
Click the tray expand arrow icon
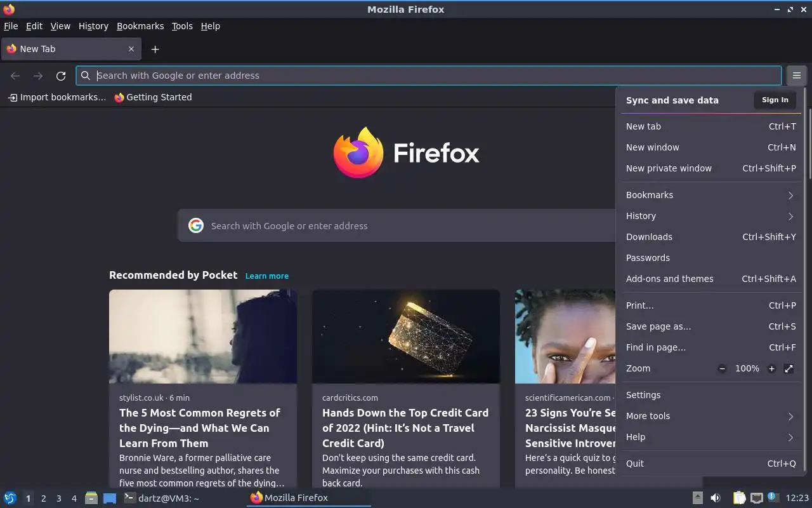(x=697, y=498)
